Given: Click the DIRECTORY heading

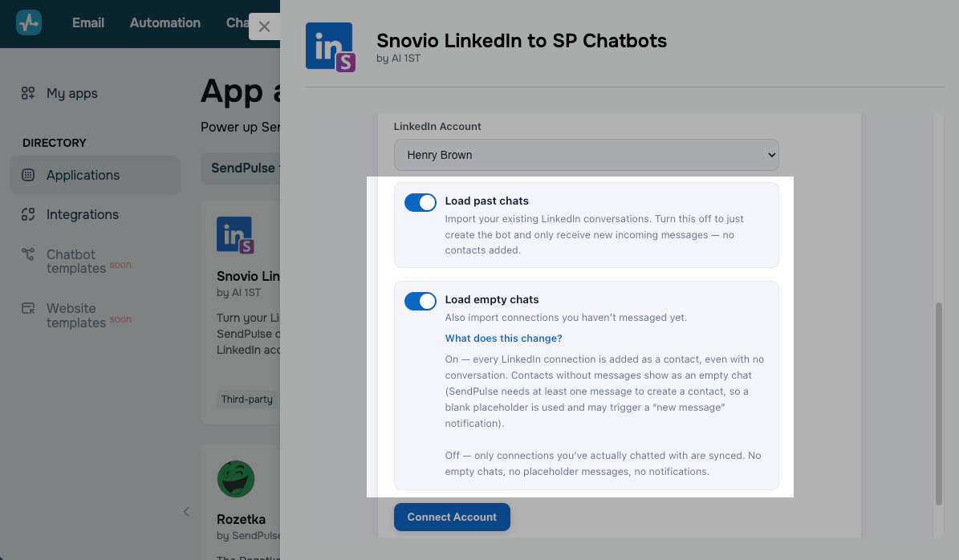Looking at the screenshot, I should pos(55,143).
